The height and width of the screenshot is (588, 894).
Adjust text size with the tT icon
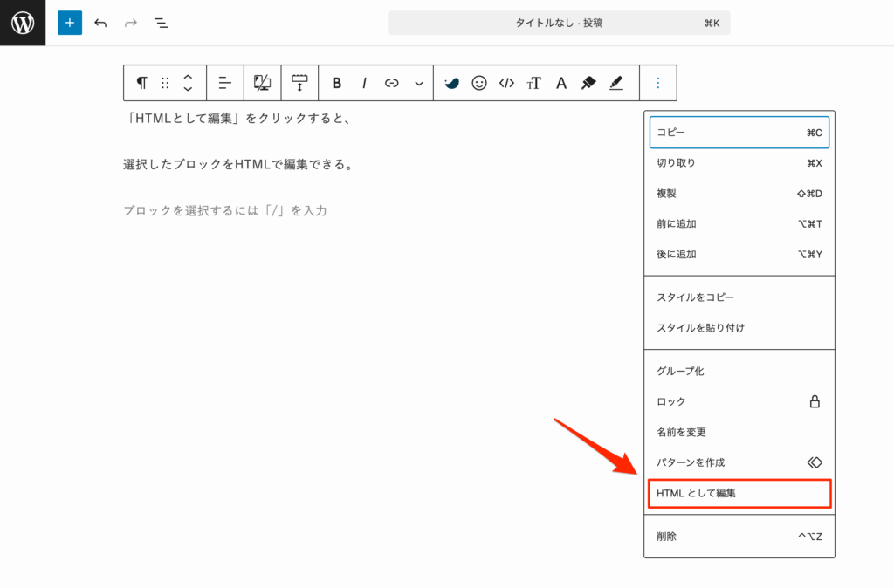[533, 82]
